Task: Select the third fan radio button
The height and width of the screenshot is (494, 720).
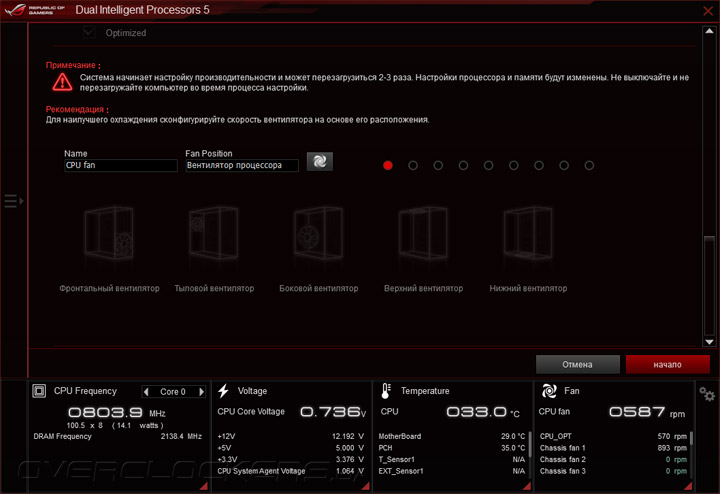Action: coord(438,165)
